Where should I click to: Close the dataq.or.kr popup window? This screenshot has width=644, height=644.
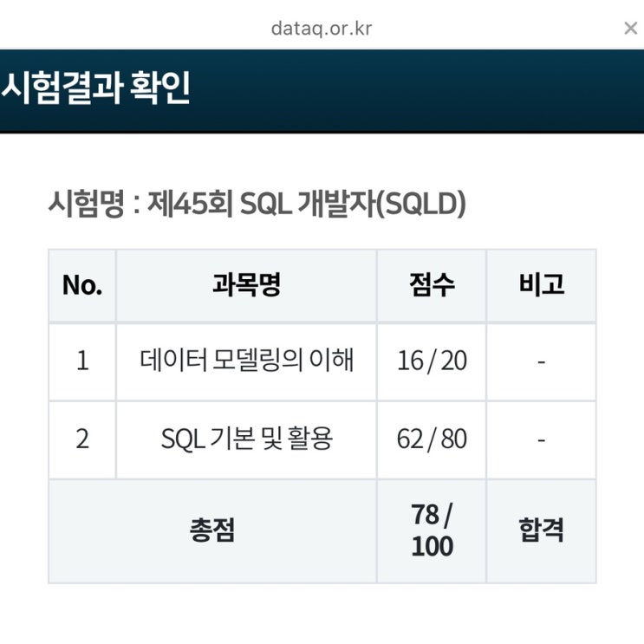[630, 29]
